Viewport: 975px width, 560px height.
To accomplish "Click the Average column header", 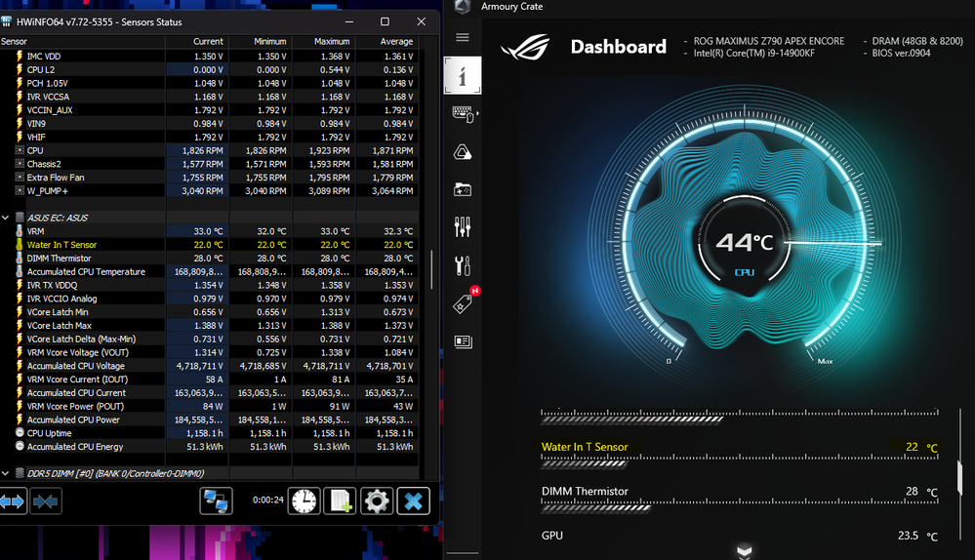I will click(x=386, y=42).
